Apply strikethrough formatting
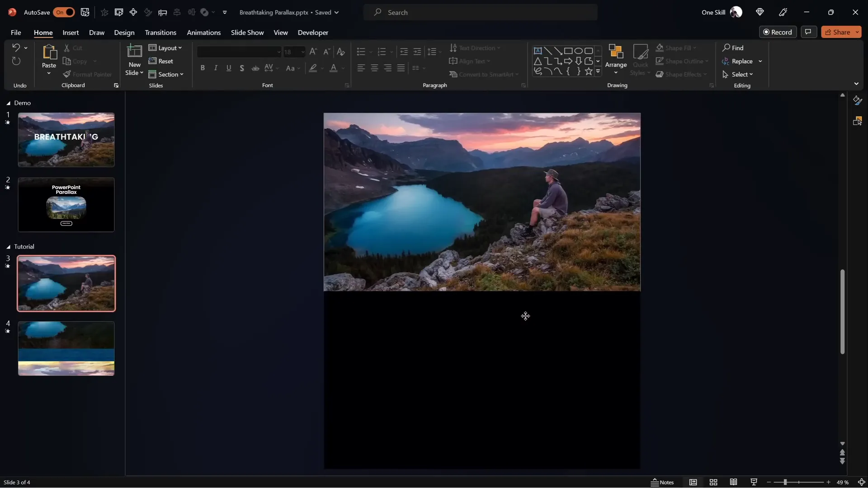This screenshot has width=868, height=488. [x=255, y=68]
